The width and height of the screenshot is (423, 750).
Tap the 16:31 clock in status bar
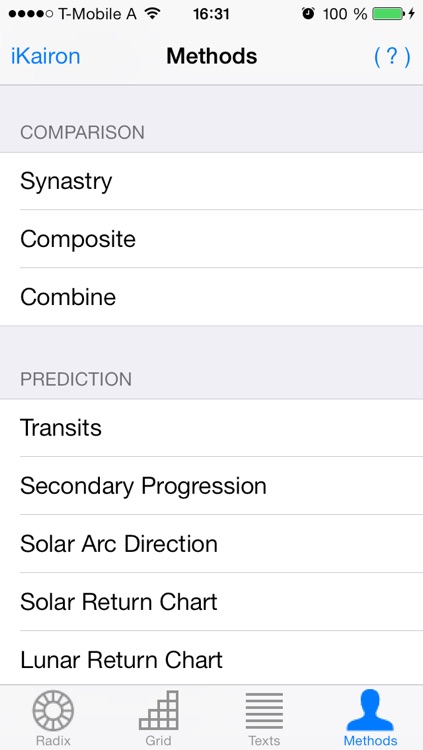pyautogui.click(x=211, y=14)
